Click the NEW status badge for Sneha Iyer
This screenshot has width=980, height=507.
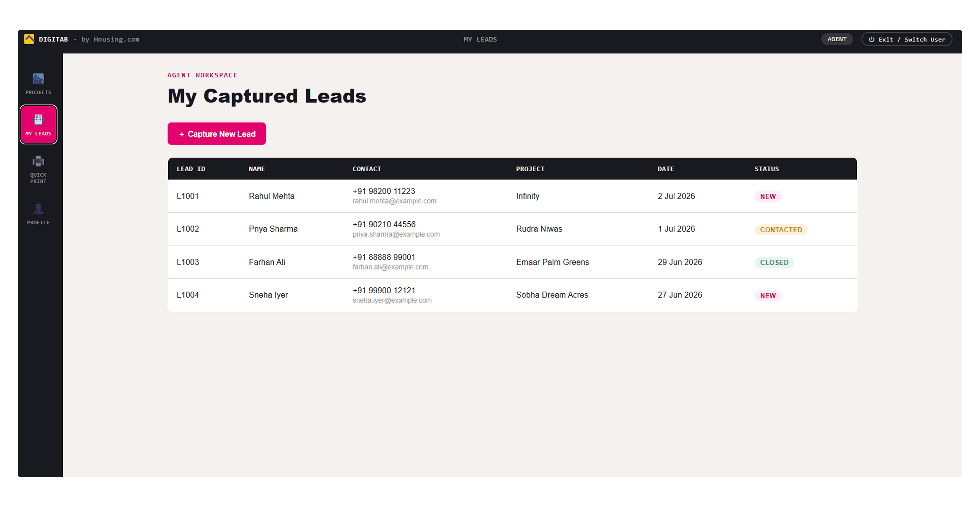point(768,296)
